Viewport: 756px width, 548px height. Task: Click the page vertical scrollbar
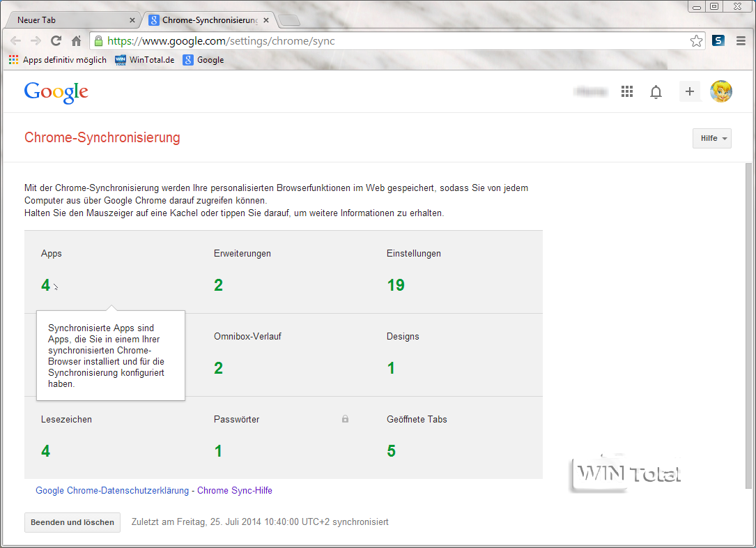tap(749, 326)
